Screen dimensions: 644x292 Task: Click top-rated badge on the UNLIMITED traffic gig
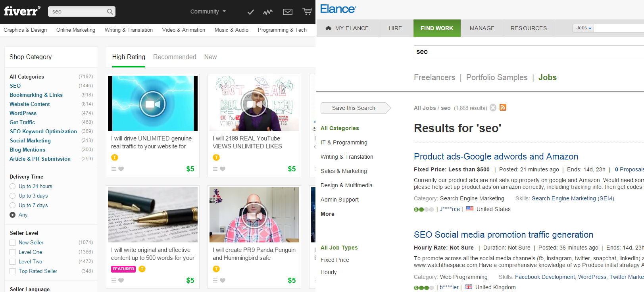coord(115,158)
